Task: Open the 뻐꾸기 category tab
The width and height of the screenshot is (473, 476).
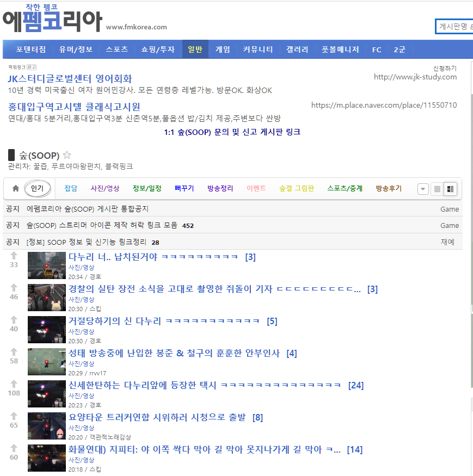Action: [x=185, y=189]
